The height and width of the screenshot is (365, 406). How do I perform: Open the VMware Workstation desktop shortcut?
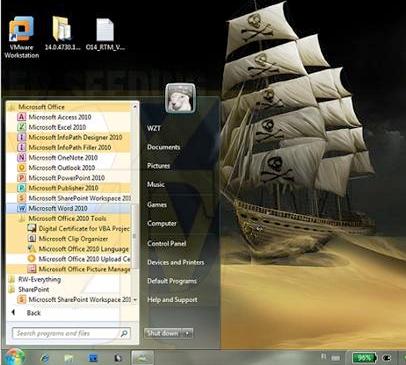pos(22,37)
